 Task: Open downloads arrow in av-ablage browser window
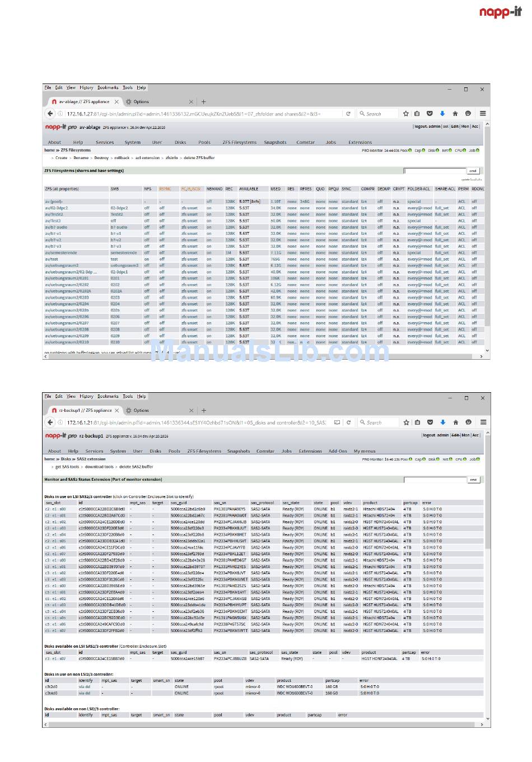[442, 114]
